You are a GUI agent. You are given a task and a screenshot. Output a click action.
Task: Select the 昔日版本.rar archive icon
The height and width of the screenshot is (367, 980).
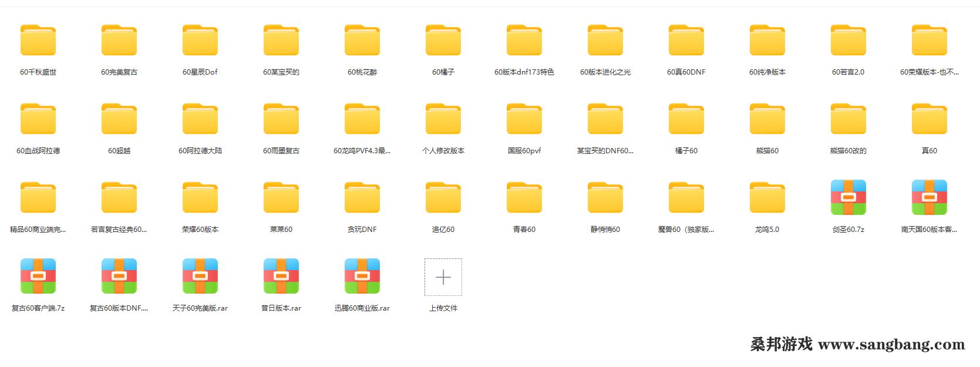[x=281, y=276]
